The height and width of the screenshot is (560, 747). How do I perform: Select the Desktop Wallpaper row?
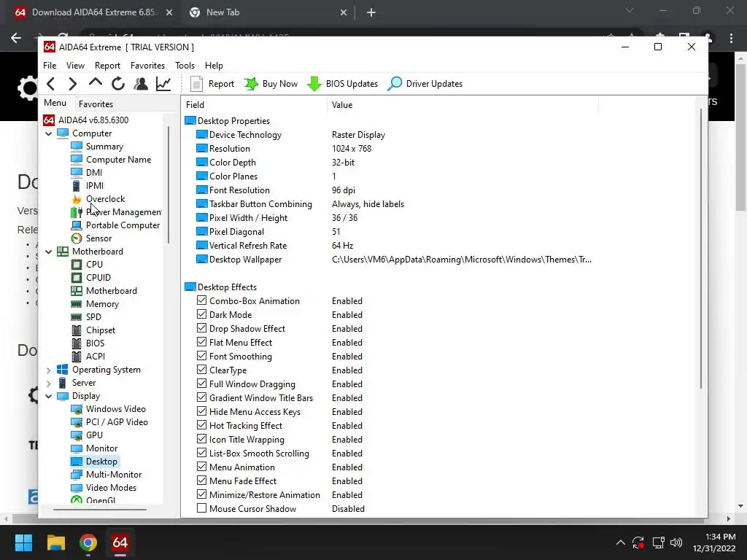click(x=393, y=260)
